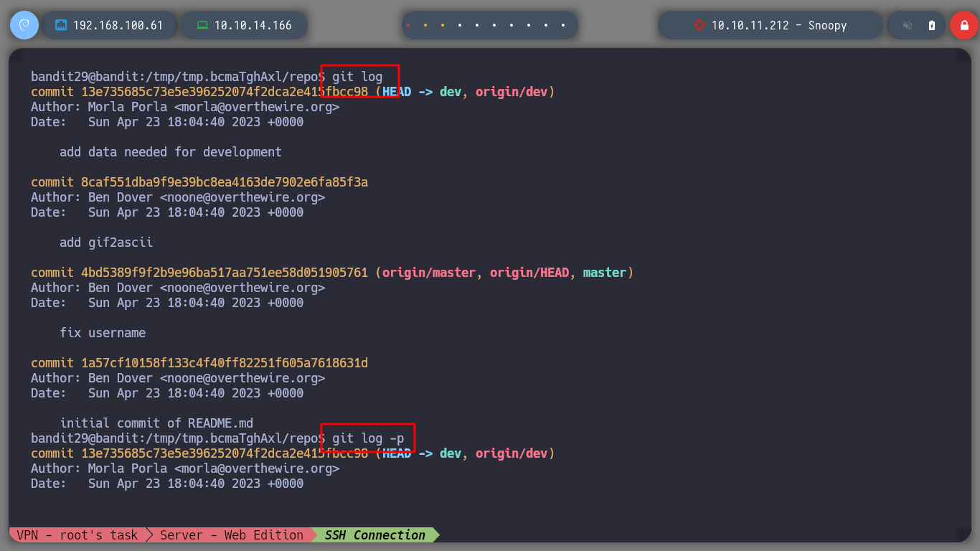Screen dimensions: 980x551
Task: Click the 'add gif2ascii' commit message
Action: tap(106, 242)
